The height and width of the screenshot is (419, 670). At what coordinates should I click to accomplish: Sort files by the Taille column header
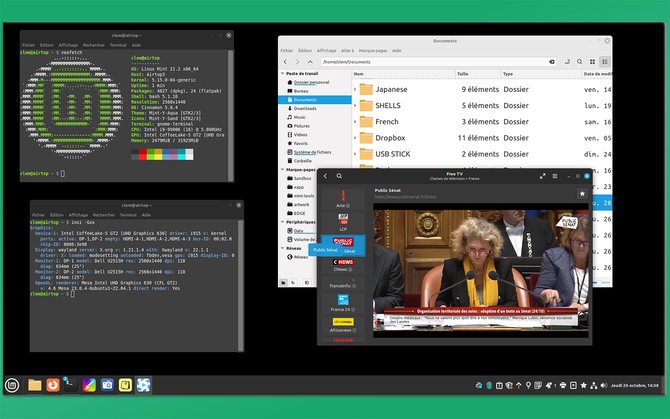[478, 74]
